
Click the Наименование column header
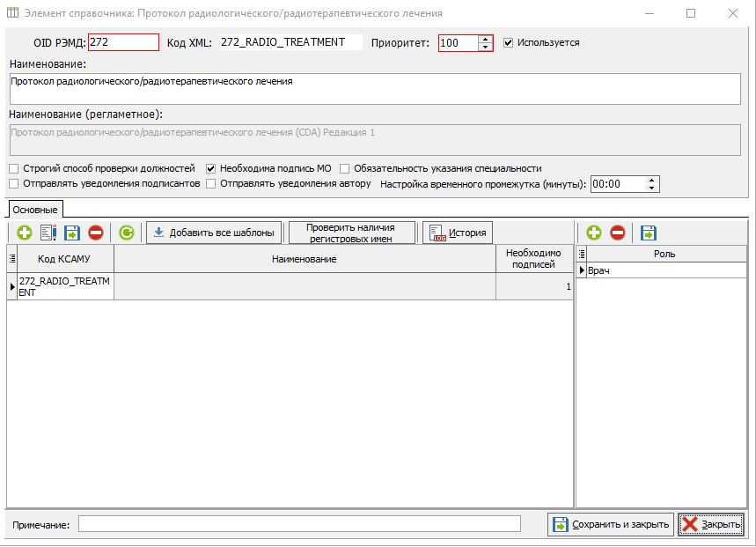click(305, 259)
